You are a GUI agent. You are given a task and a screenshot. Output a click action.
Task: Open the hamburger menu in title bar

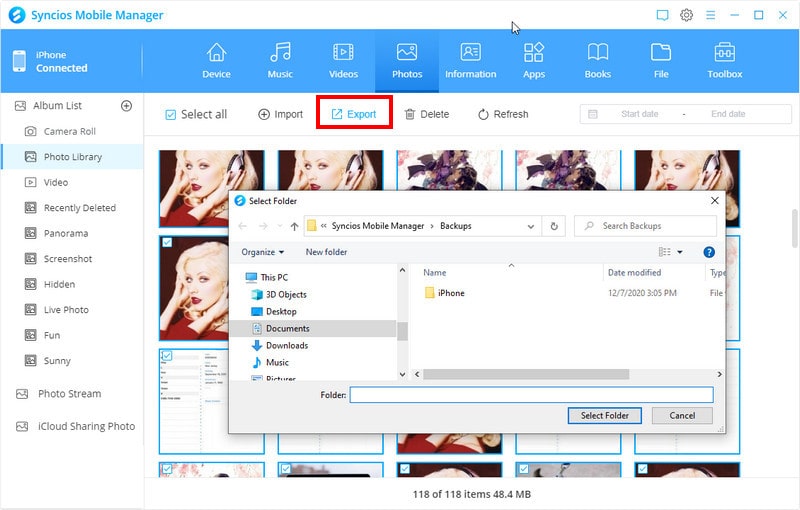710,15
